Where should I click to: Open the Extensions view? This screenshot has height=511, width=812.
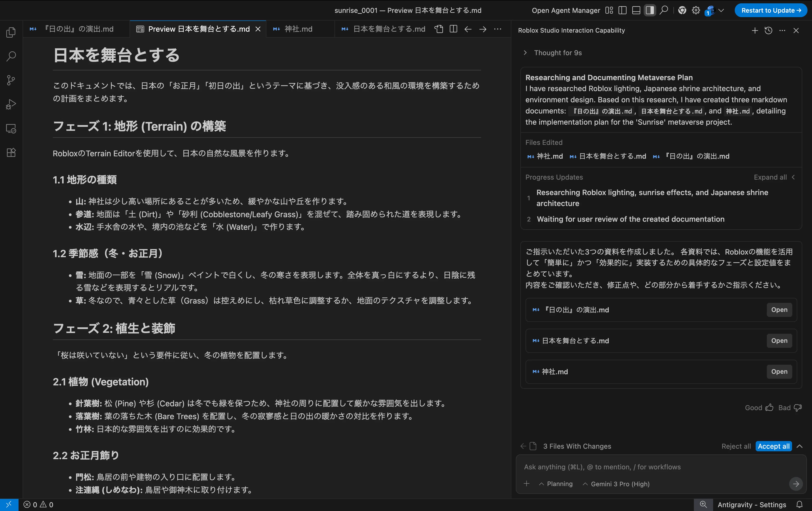click(11, 152)
